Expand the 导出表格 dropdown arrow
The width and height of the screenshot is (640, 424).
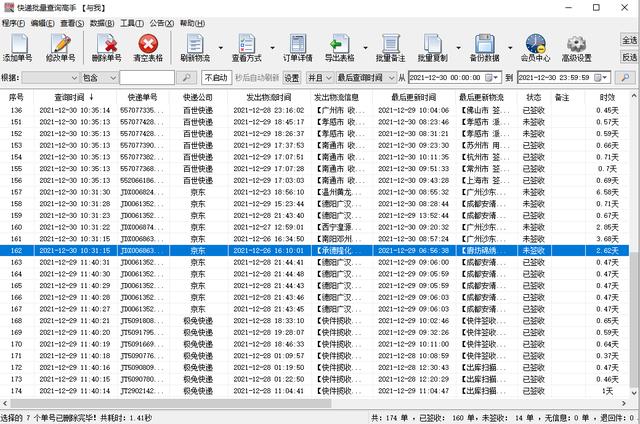point(365,48)
